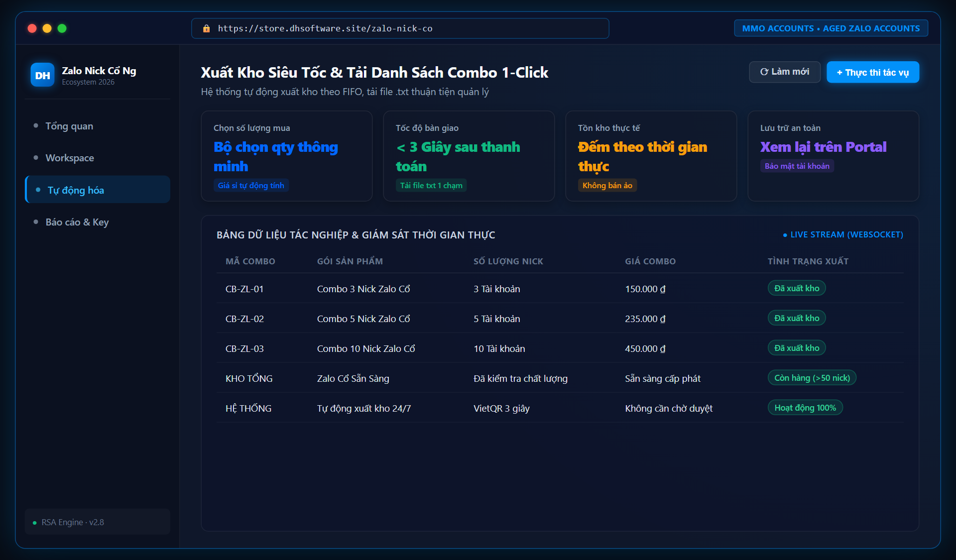The height and width of the screenshot is (560, 956).
Task: Click the DH logo icon
Action: 42,75
